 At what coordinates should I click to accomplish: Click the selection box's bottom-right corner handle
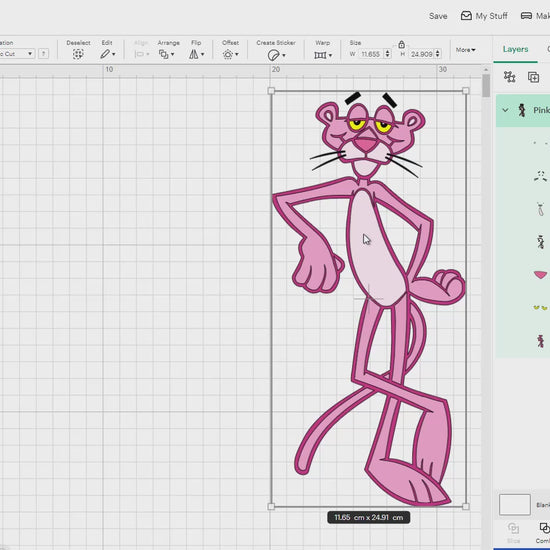pos(465,506)
